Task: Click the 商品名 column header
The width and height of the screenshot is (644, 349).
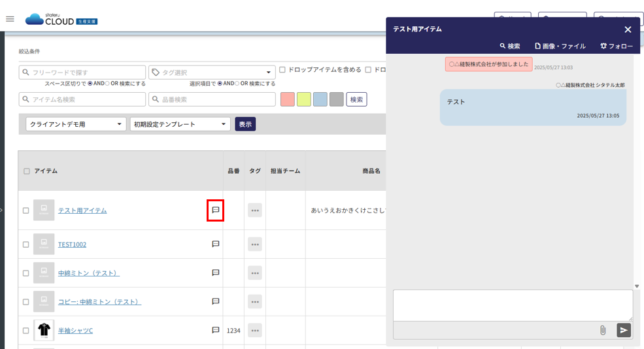Action: pos(371,171)
